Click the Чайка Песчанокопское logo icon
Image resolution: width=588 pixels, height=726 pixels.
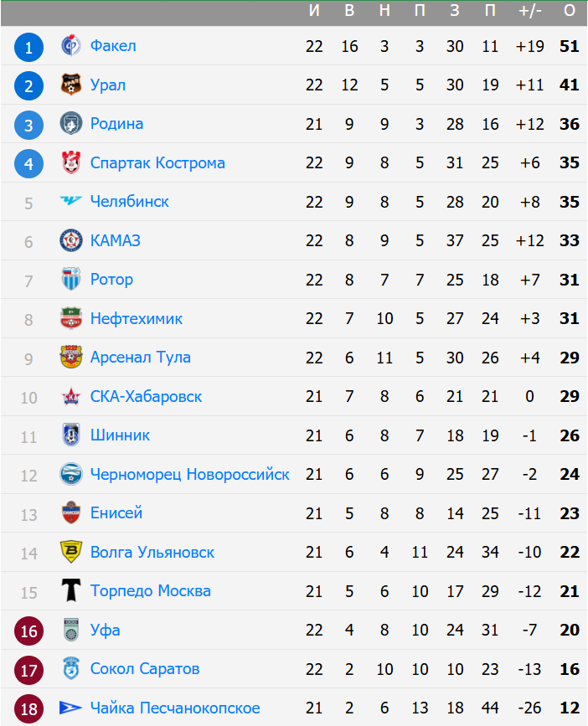71,708
